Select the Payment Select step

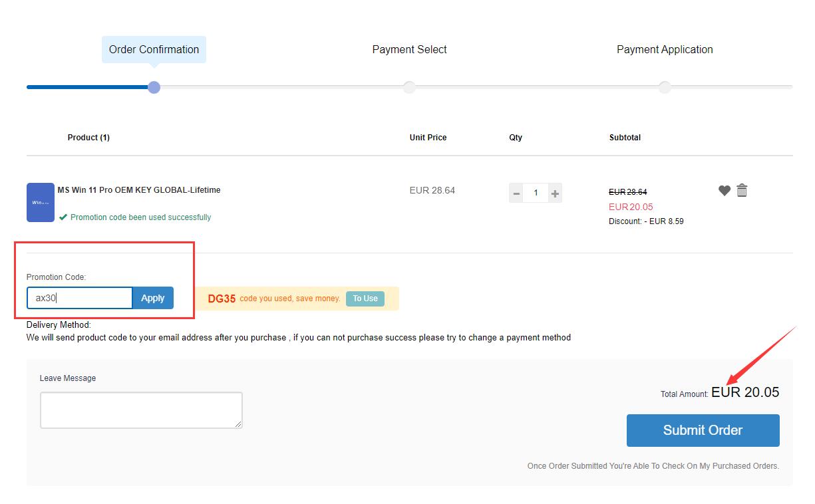tap(409, 49)
